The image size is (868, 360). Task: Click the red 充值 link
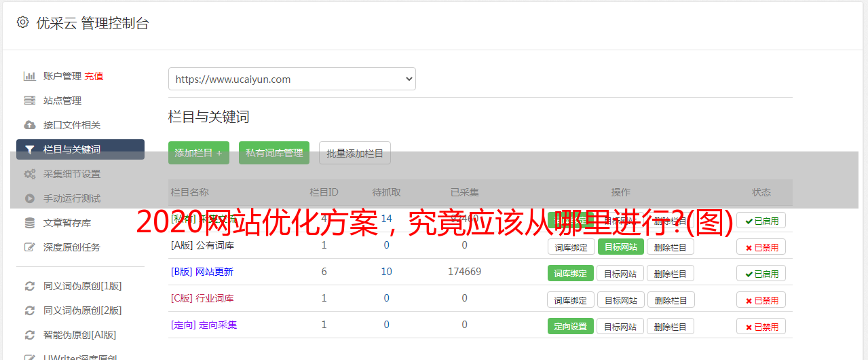(x=94, y=76)
